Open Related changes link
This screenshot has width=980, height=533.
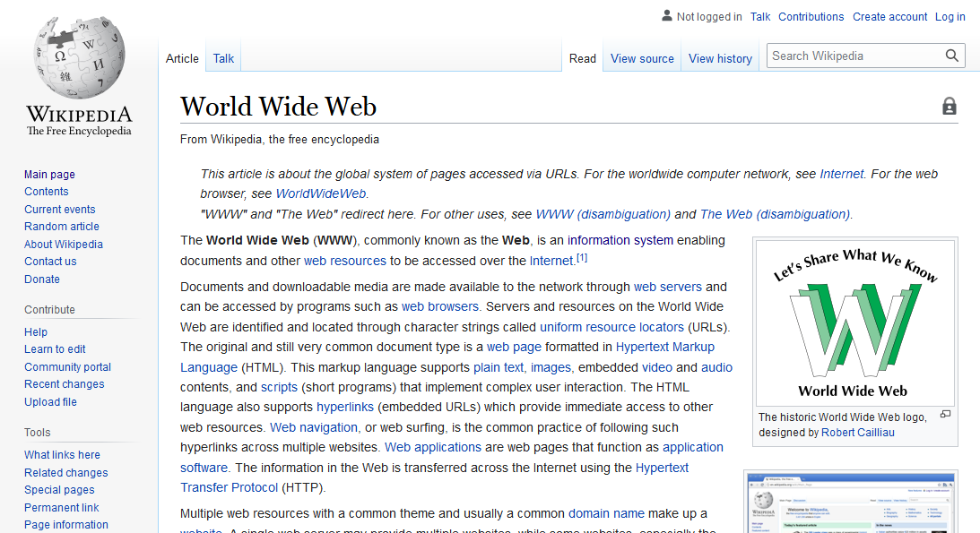click(x=66, y=472)
